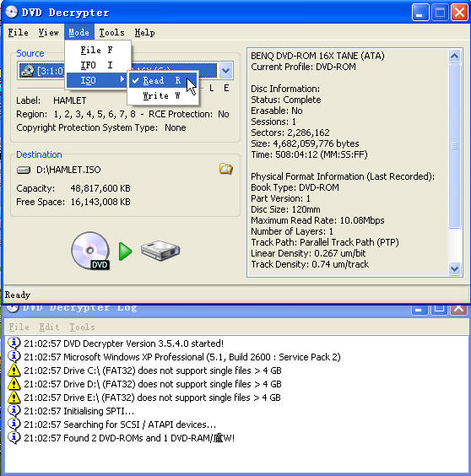Screen dimensions: 471x476
Task: Open the Help menu
Action: coord(145,32)
